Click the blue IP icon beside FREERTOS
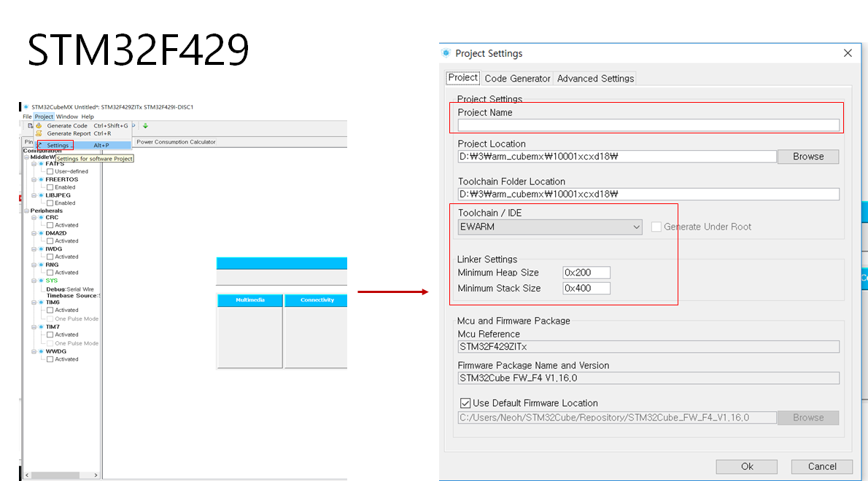The image size is (868, 481). pos(41,179)
